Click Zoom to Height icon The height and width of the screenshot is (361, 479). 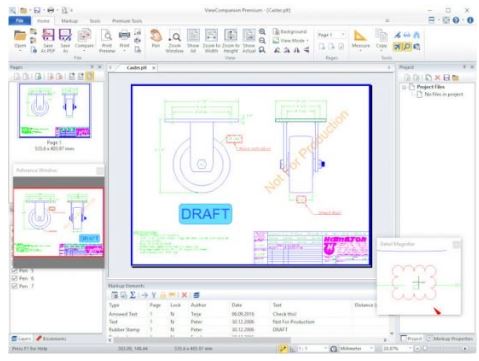pyautogui.click(x=231, y=35)
